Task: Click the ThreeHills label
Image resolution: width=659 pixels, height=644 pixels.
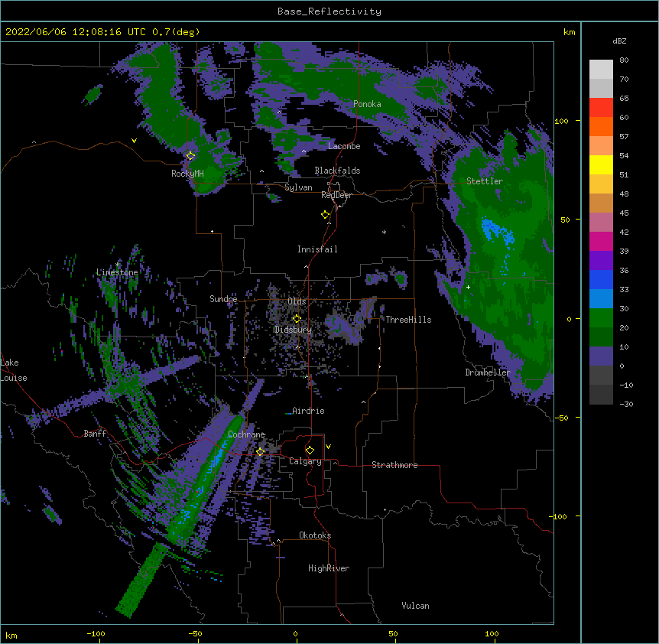Action: 408,320
